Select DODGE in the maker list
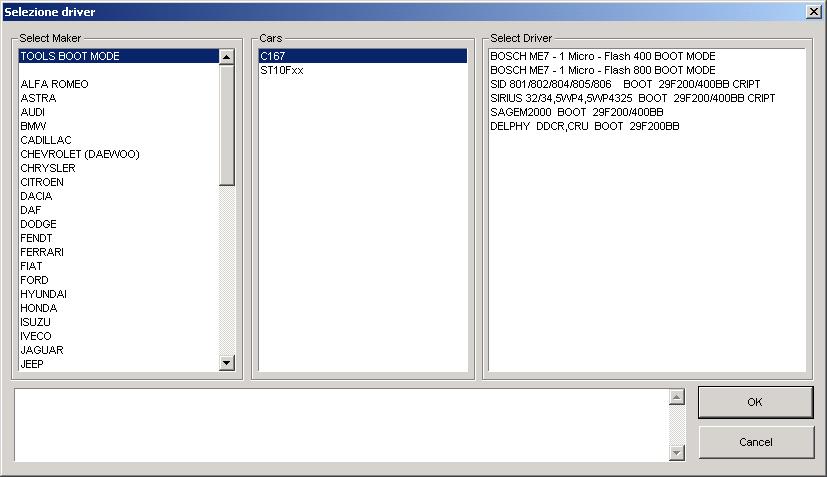827x477 pixels. pyautogui.click(x=119, y=224)
